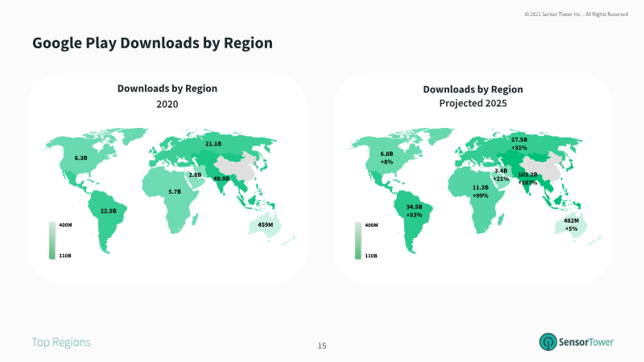Click the 27.5B +31% label
Screen dimensions: 644x362
tap(519, 143)
